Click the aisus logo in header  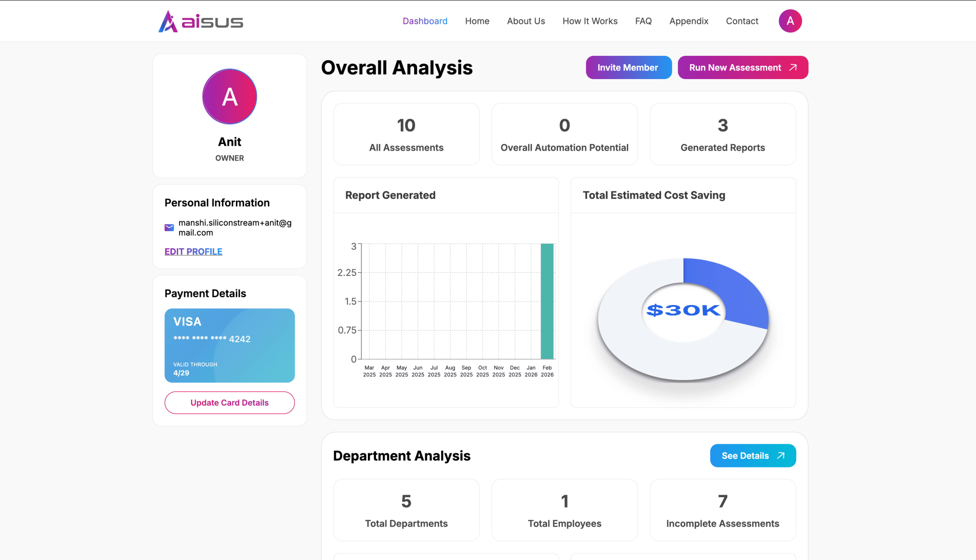pyautogui.click(x=201, y=21)
